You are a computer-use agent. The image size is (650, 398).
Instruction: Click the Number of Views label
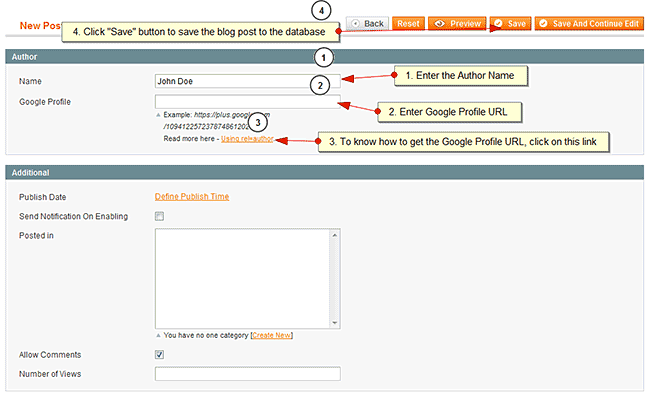[x=50, y=374]
